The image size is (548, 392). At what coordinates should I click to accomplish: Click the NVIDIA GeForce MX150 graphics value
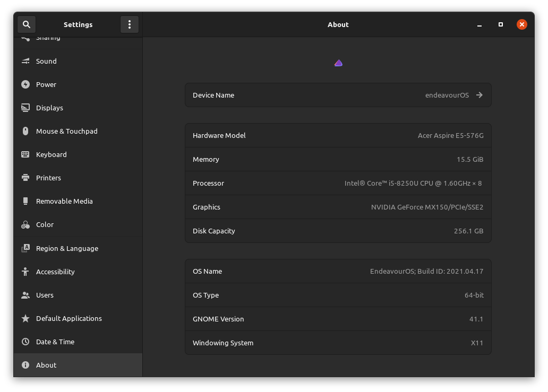(x=427, y=207)
